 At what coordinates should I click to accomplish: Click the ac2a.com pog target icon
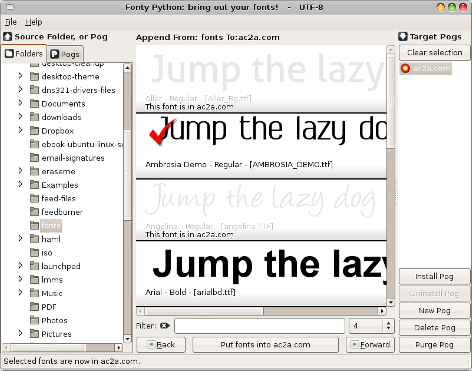(x=405, y=69)
